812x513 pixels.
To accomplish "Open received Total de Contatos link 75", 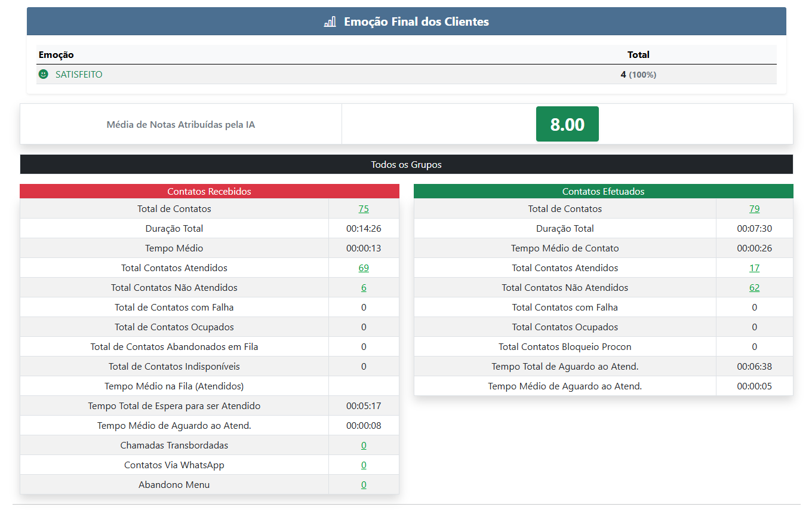I will [x=364, y=209].
